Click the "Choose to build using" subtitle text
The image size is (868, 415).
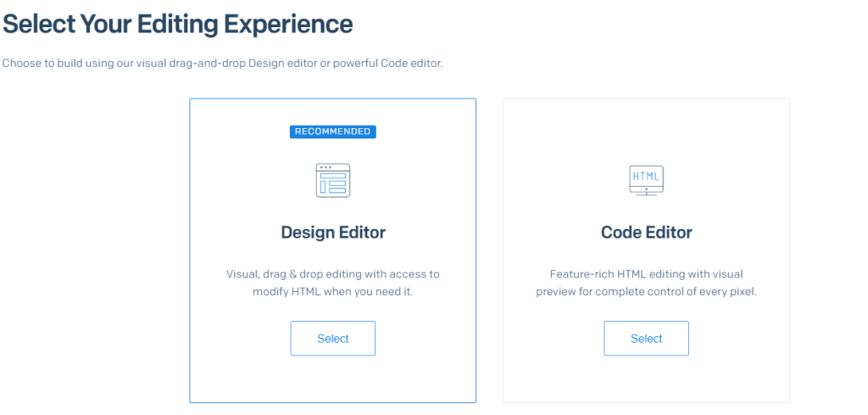[222, 64]
